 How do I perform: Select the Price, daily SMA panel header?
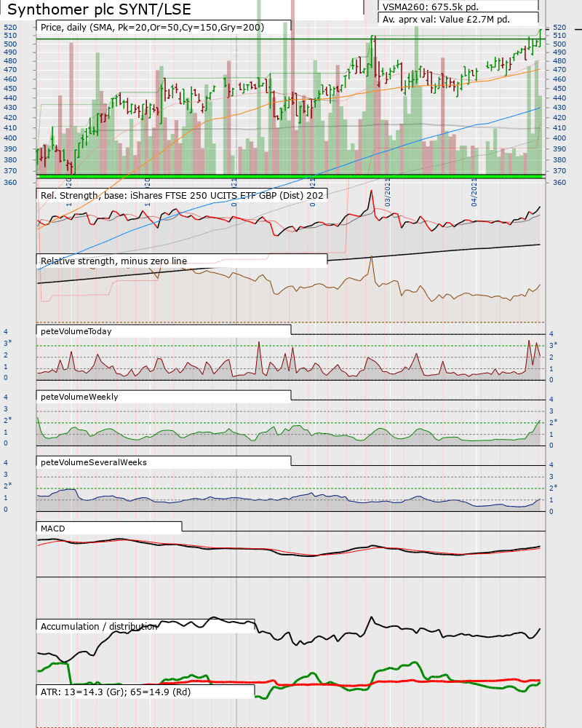coord(152,28)
